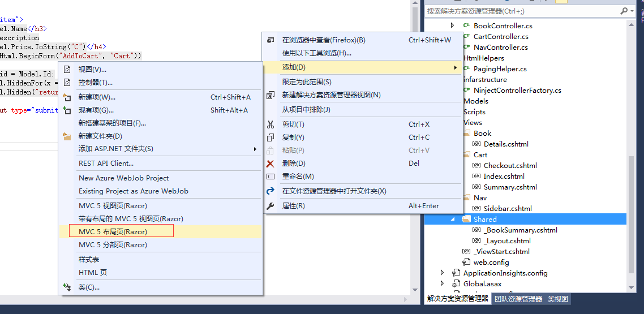Switch to the 团队资源管理器 tab

point(518,299)
